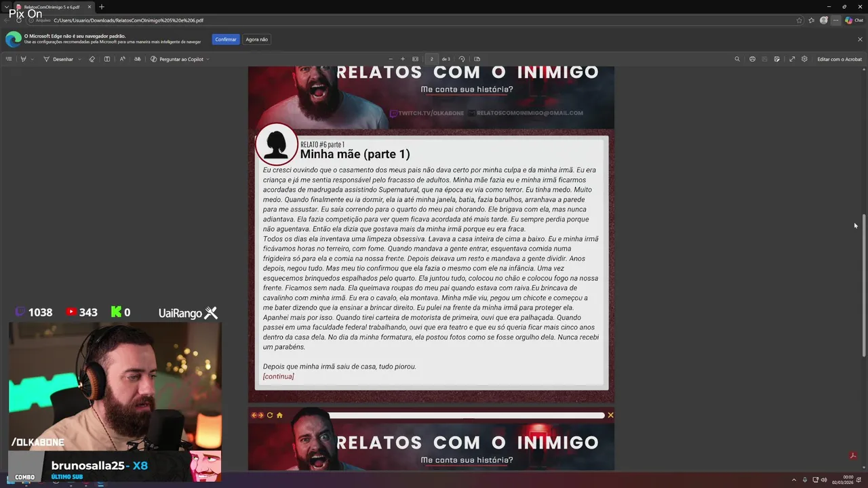Open the PDF search tool
Image resolution: width=868 pixels, height=488 pixels.
coord(737,59)
